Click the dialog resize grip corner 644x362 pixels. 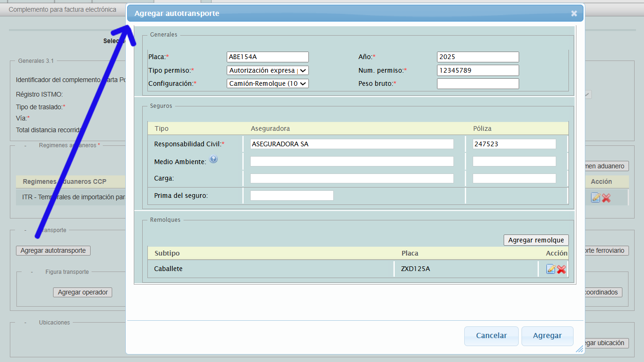coord(579,348)
